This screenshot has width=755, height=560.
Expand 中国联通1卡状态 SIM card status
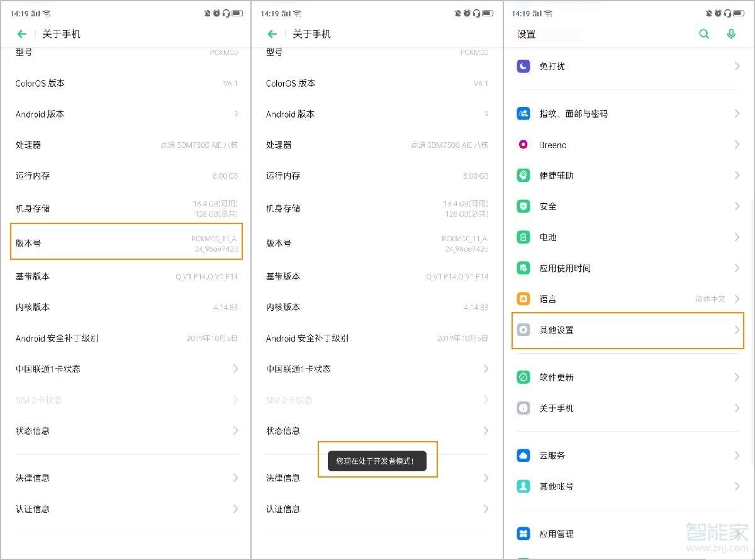[126, 369]
